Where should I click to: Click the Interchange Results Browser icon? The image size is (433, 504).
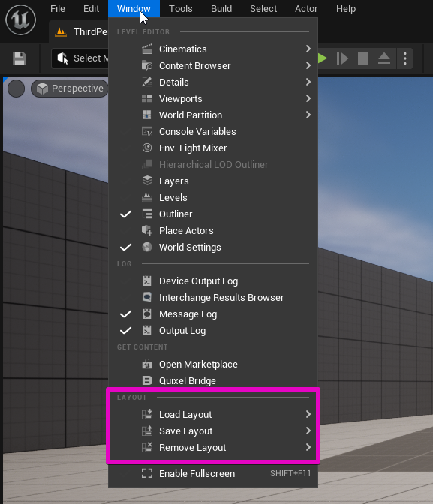coord(147,297)
